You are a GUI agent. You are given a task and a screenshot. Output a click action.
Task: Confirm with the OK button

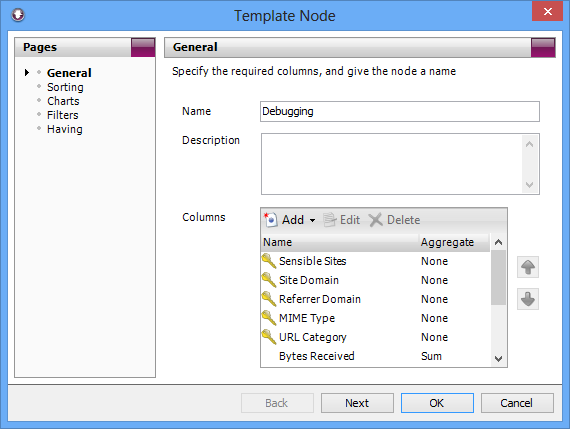[x=437, y=403]
